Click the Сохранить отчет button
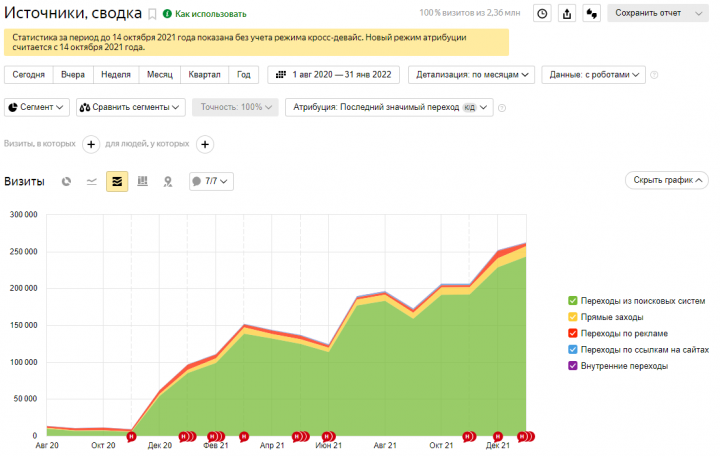The image size is (720, 456). click(648, 13)
